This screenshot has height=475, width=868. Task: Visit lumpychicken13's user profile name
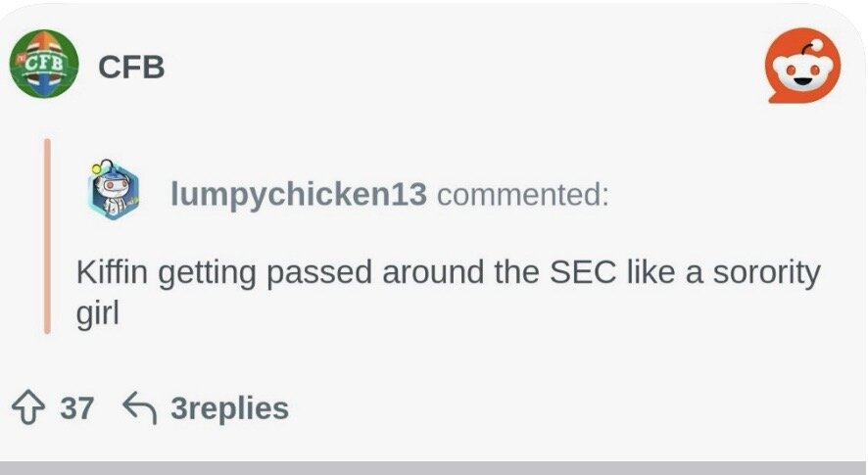(299, 194)
